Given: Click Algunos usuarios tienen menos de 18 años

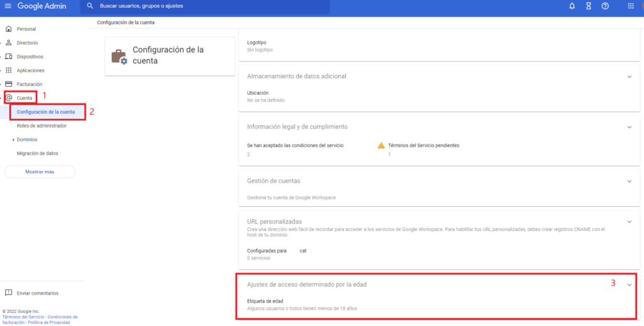Looking at the screenshot, I should coord(302,308).
